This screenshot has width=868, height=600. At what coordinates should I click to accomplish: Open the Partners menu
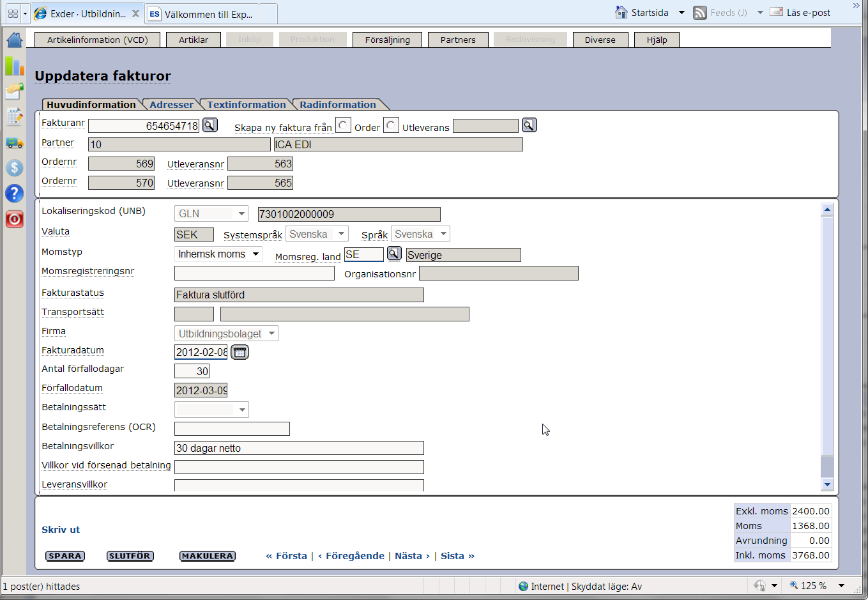point(458,40)
